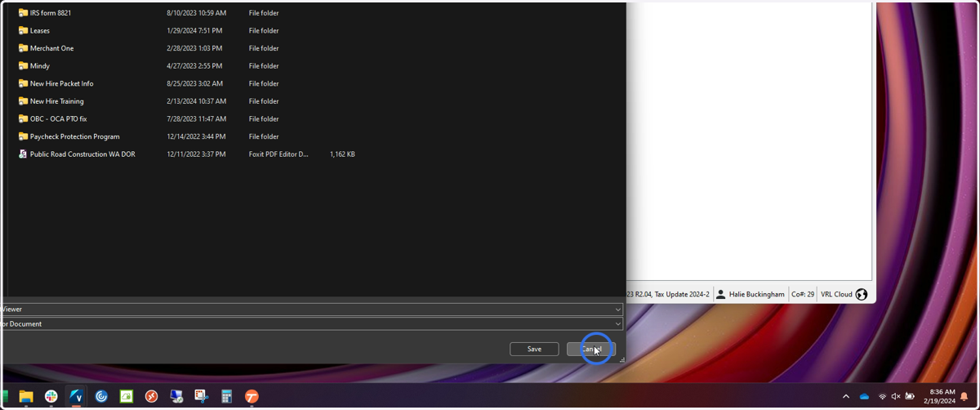Click the New Hire Training folder icon

click(23, 101)
